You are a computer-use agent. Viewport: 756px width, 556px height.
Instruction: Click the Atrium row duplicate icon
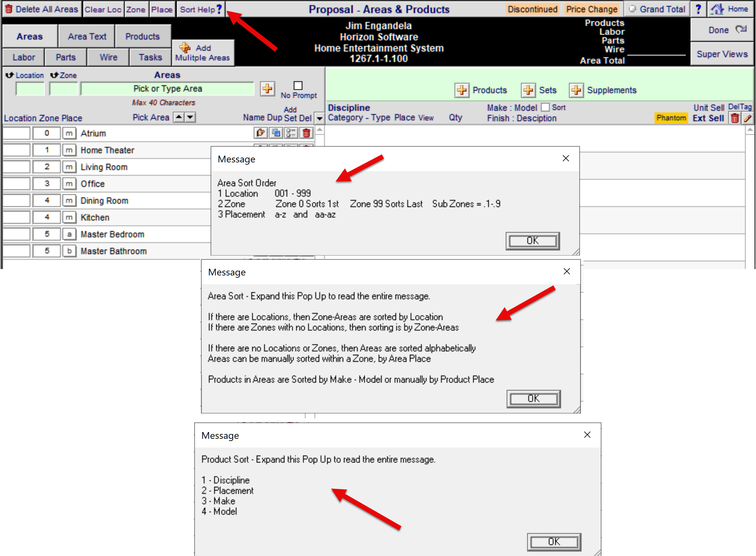click(276, 133)
